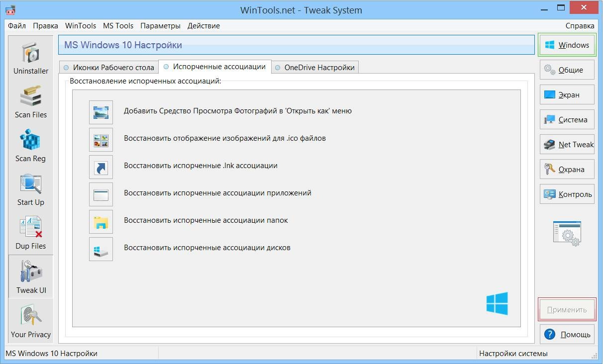This screenshot has height=364, width=603.
Task: Open the Контроль settings category
Action: (567, 194)
